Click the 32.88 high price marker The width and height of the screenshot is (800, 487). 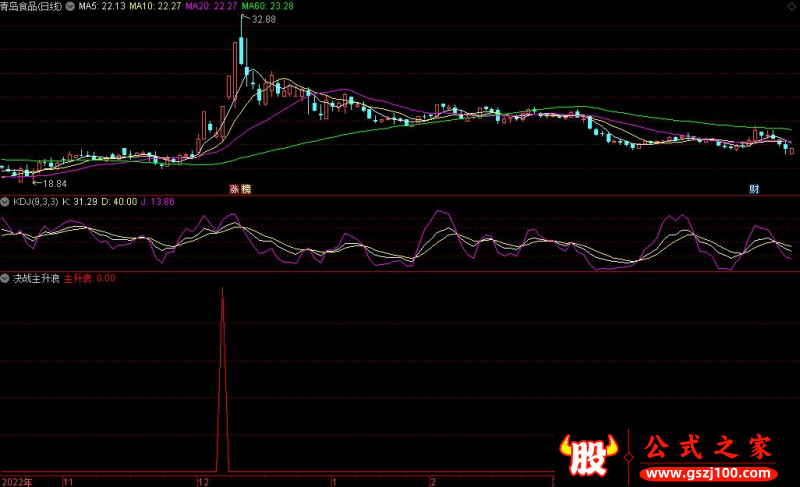264,20
